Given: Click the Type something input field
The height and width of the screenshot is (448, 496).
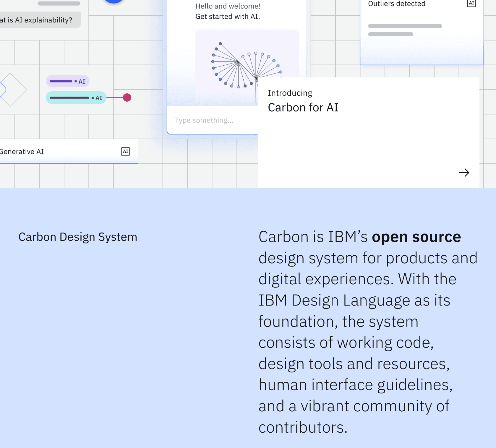Looking at the screenshot, I should (213, 120).
